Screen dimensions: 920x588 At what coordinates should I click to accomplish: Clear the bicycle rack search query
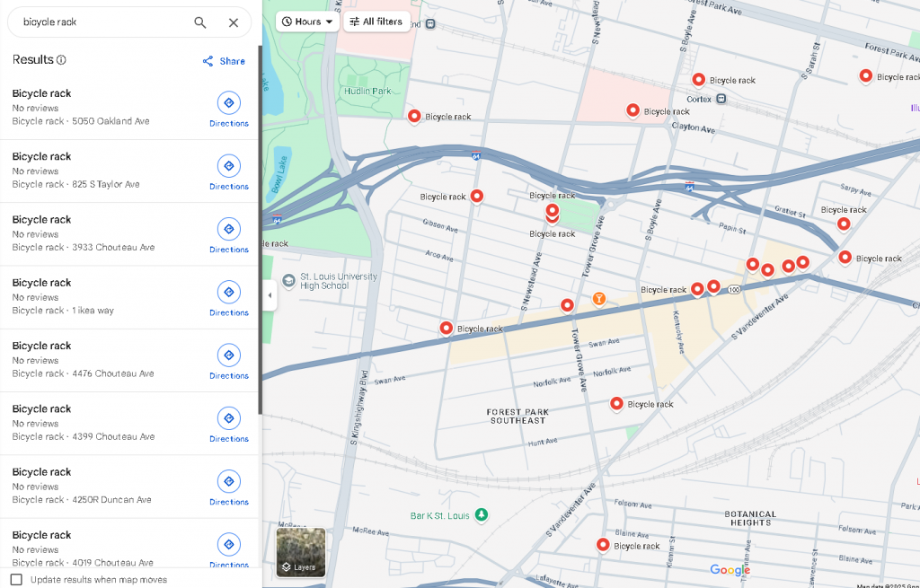(234, 22)
